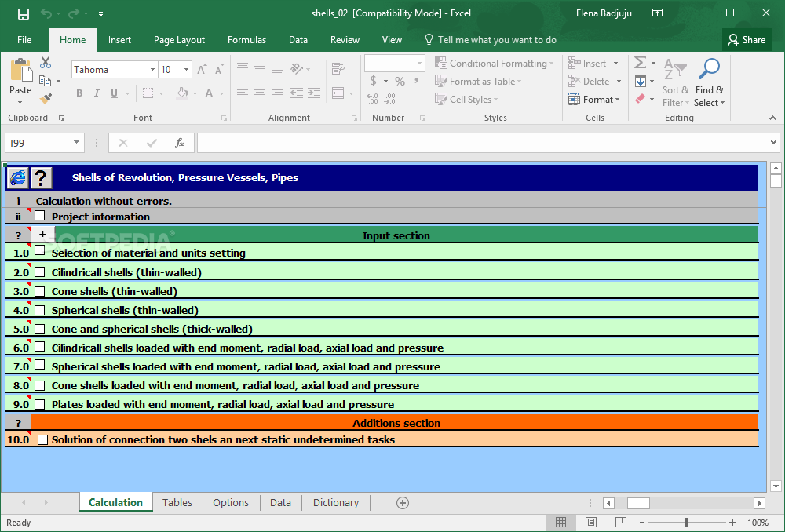This screenshot has height=532, width=785.
Task: Expand the number format combo box
Action: point(419,64)
